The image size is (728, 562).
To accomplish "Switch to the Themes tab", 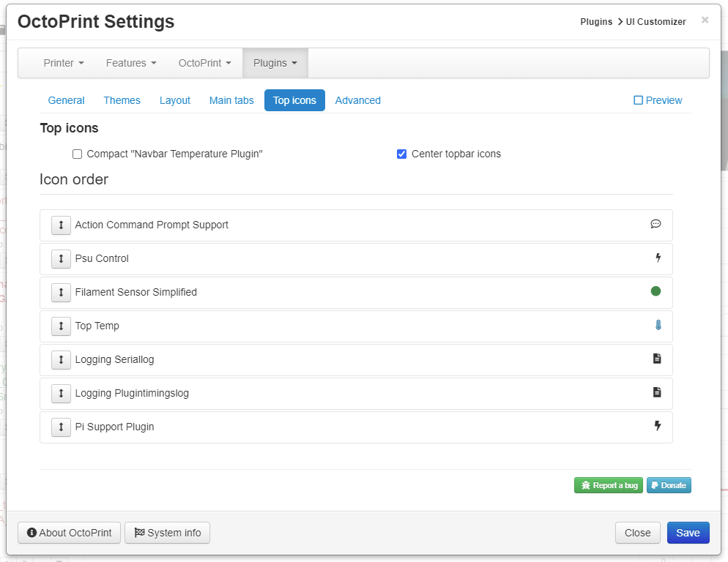I will (x=122, y=100).
